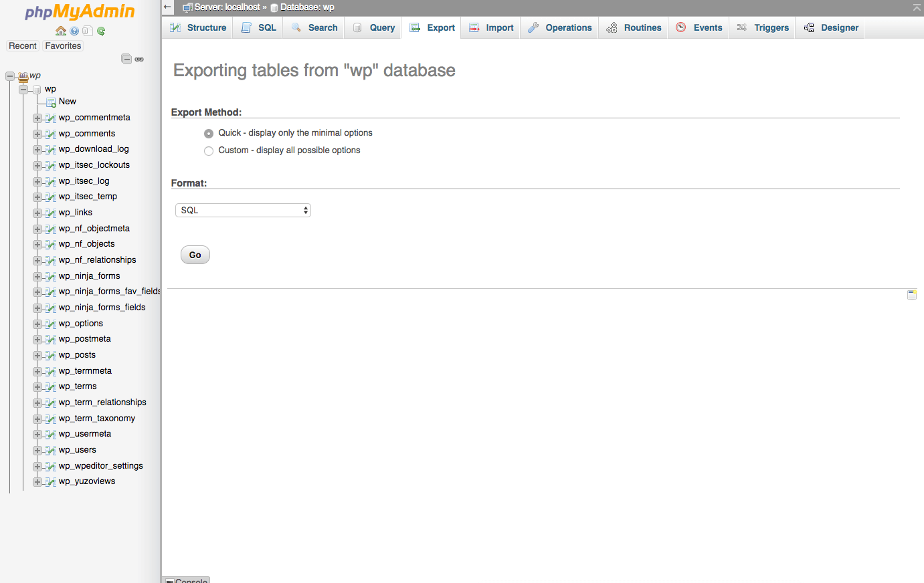
Task: Open the Query tab
Action: [373, 27]
